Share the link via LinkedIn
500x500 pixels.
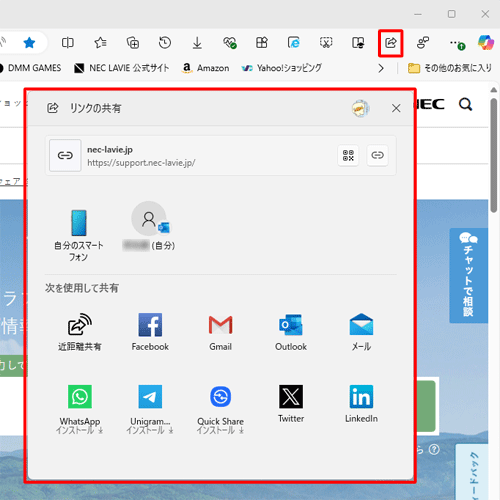pos(361,404)
